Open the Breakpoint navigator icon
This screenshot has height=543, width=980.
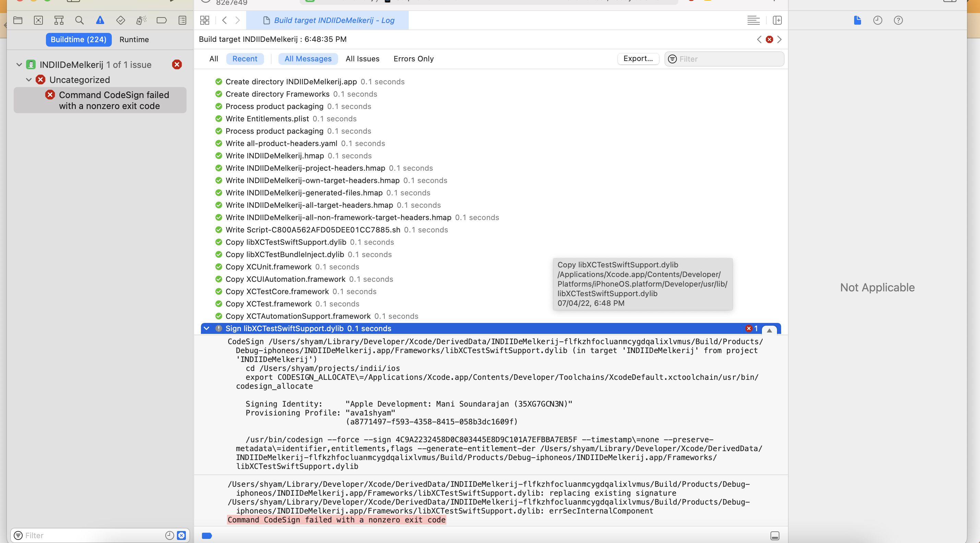pyautogui.click(x=162, y=20)
